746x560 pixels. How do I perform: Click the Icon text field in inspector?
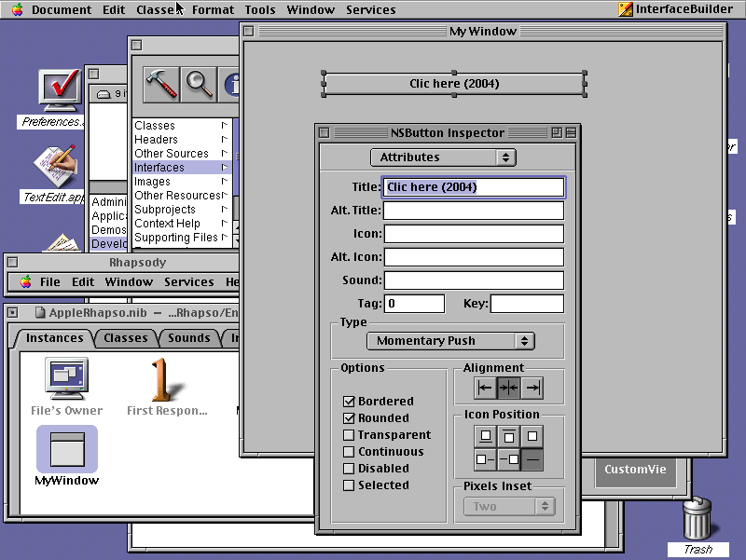point(474,234)
